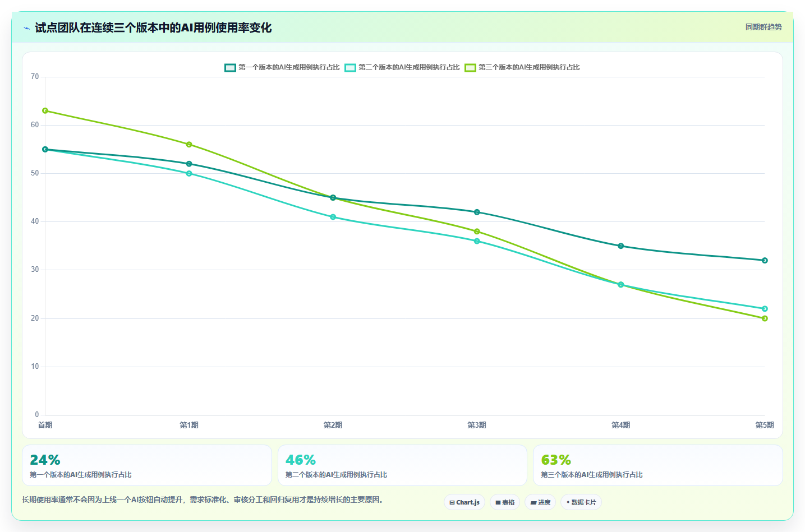Click third-version data point at 第1期 (56)
The width and height of the screenshot is (805, 532).
pos(189,145)
